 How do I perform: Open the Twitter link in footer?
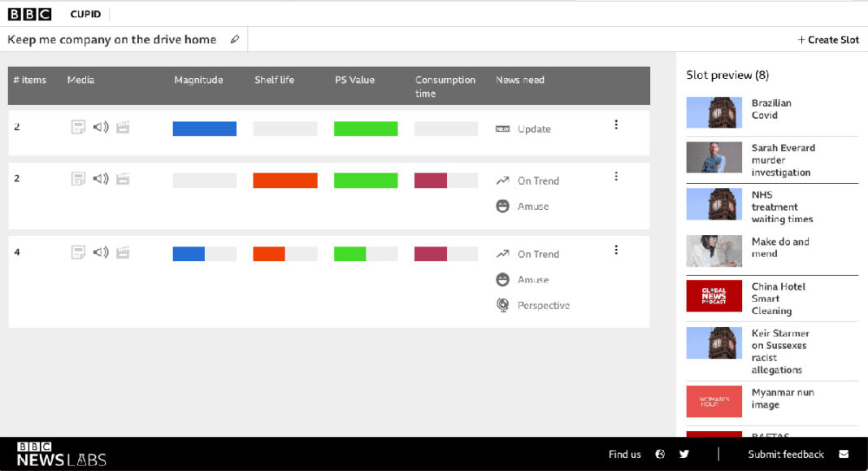click(x=684, y=454)
